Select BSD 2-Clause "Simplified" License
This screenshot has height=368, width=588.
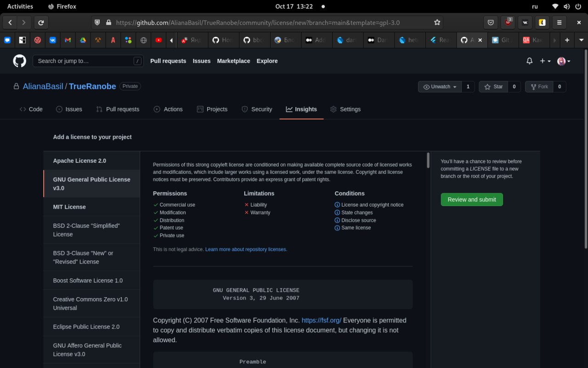coord(91,230)
